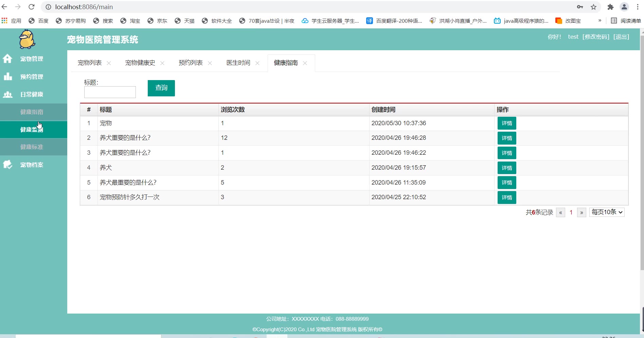The width and height of the screenshot is (644, 338).
Task: Close the 宠物列表 tab
Action: point(109,63)
